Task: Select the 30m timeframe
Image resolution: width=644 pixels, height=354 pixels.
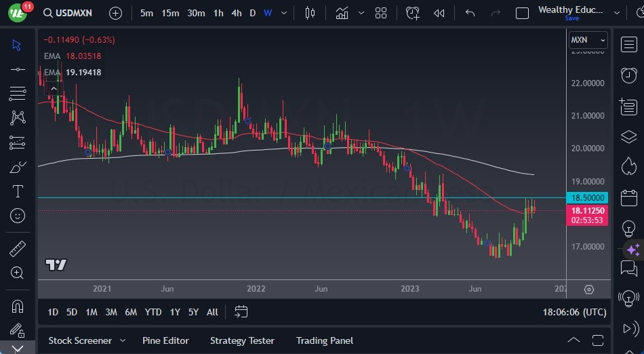Action: pyautogui.click(x=196, y=13)
